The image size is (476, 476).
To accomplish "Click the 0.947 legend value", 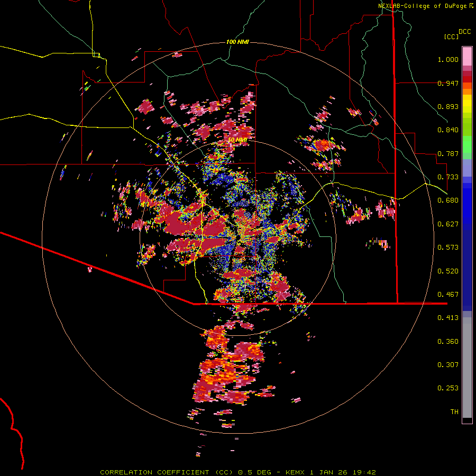I will pos(448,83).
